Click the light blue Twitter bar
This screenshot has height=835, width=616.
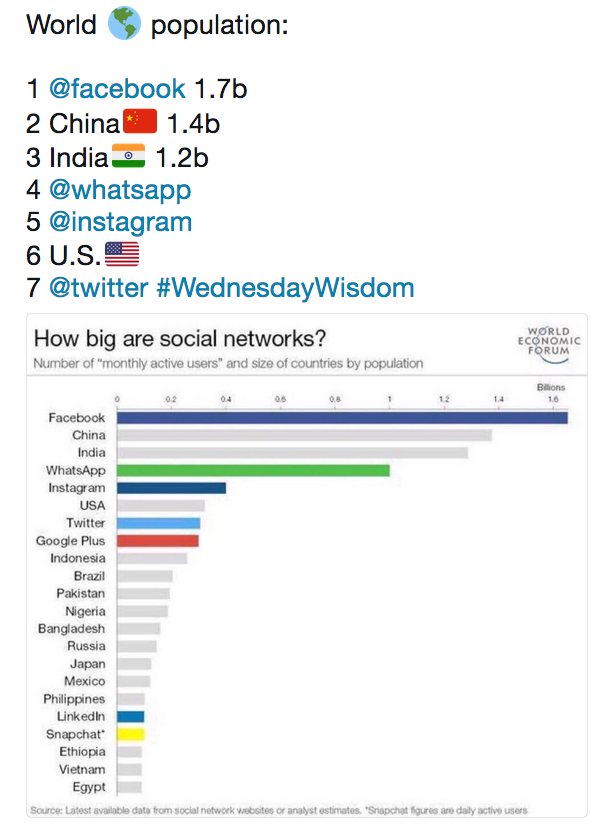[159, 523]
